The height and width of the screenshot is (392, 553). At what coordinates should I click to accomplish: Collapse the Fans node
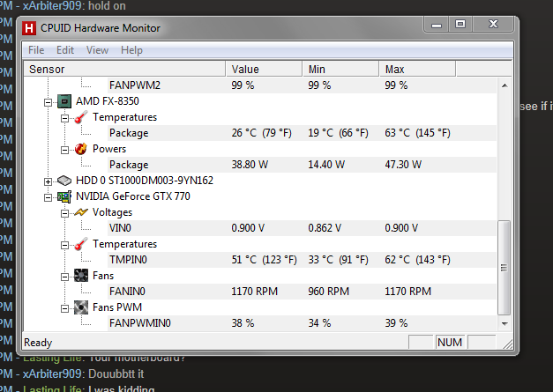[x=64, y=277]
